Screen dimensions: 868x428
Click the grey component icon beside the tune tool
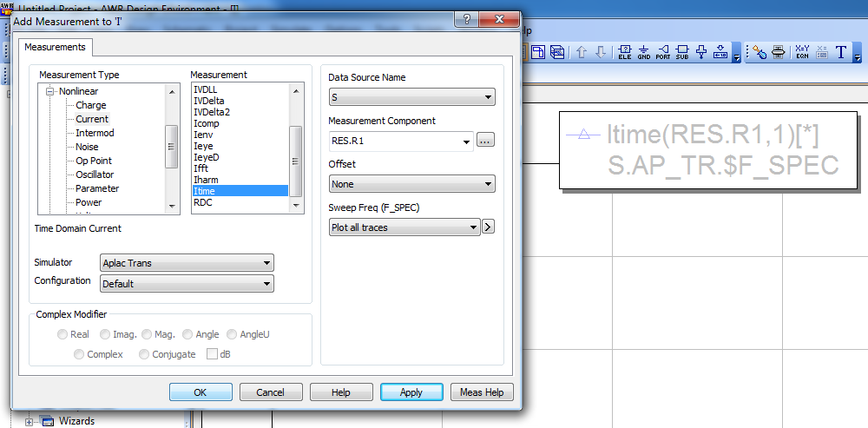pos(779,52)
